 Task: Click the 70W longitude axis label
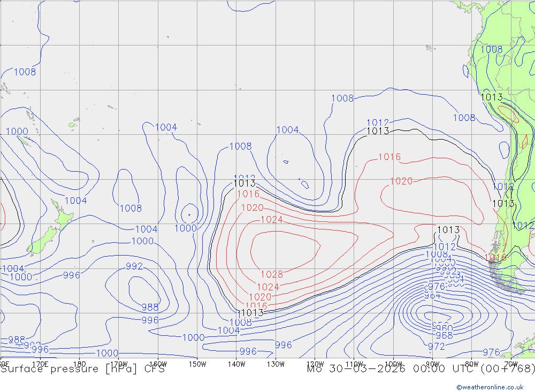[x=511, y=364]
